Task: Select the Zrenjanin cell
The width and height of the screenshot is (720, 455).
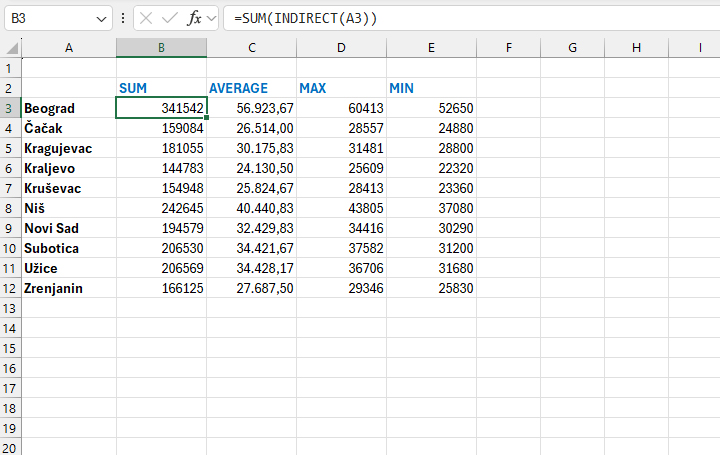Action: tap(69, 288)
